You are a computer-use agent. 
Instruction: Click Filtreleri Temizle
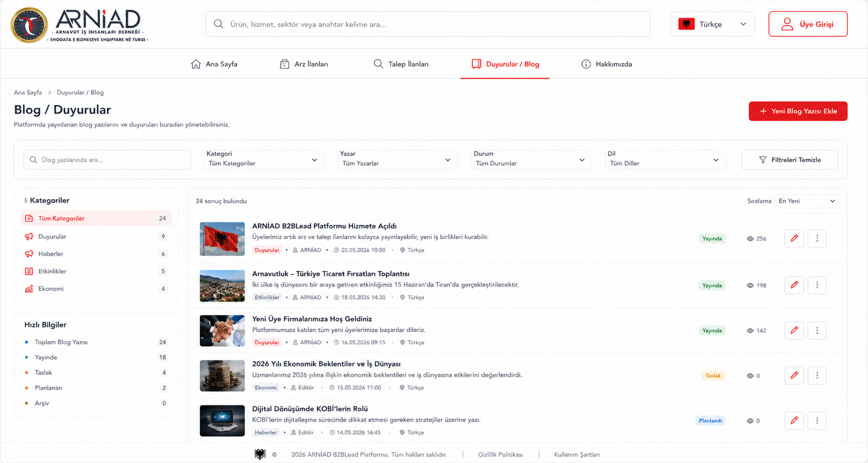790,160
